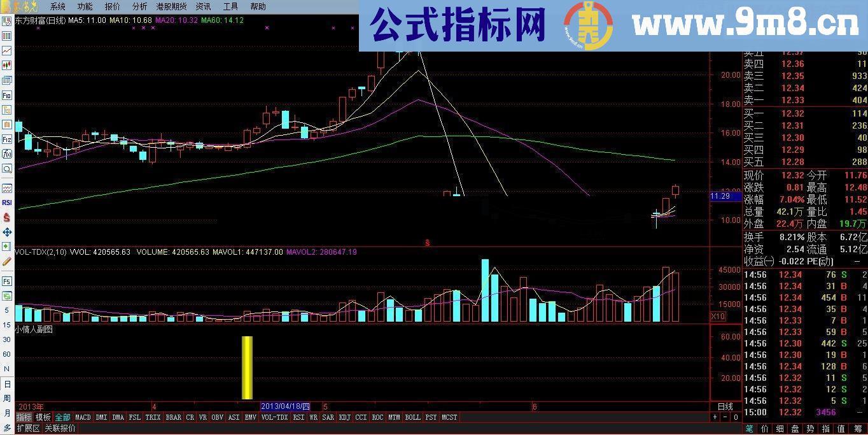Select the 价 price tab in right panel
Screen dimensions: 868x435
(x=764, y=429)
